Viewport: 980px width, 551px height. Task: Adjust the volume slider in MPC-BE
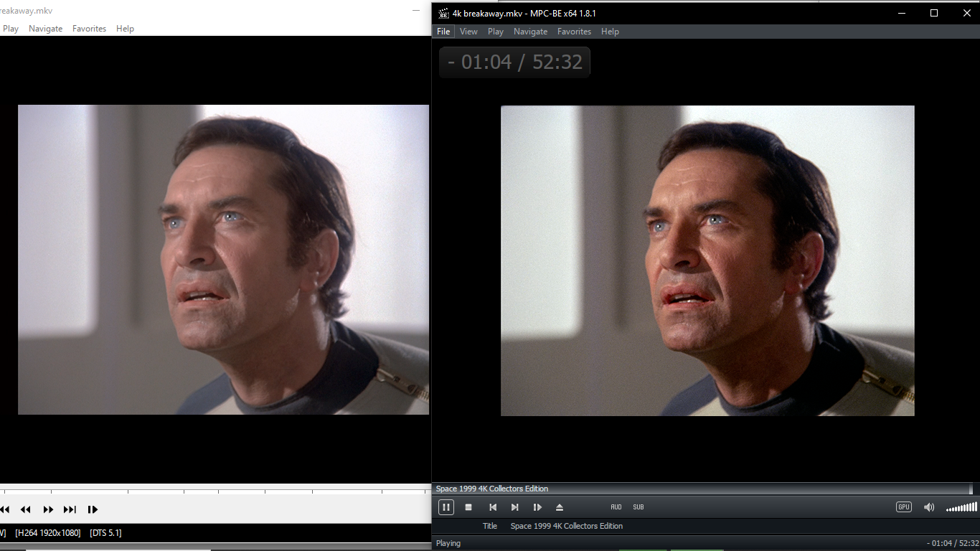pyautogui.click(x=961, y=507)
